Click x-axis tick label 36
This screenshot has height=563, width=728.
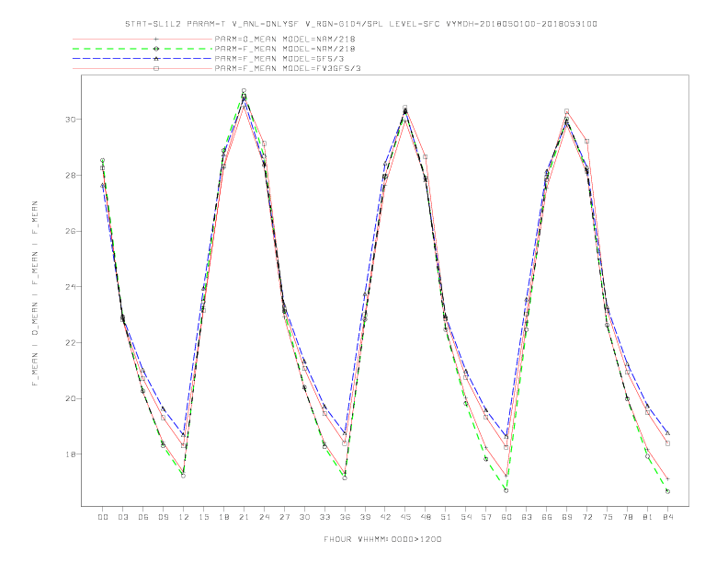click(345, 517)
